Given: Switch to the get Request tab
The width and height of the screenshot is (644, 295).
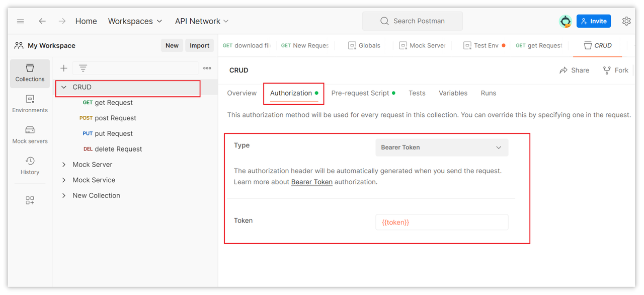Looking at the screenshot, I should click(x=539, y=45).
